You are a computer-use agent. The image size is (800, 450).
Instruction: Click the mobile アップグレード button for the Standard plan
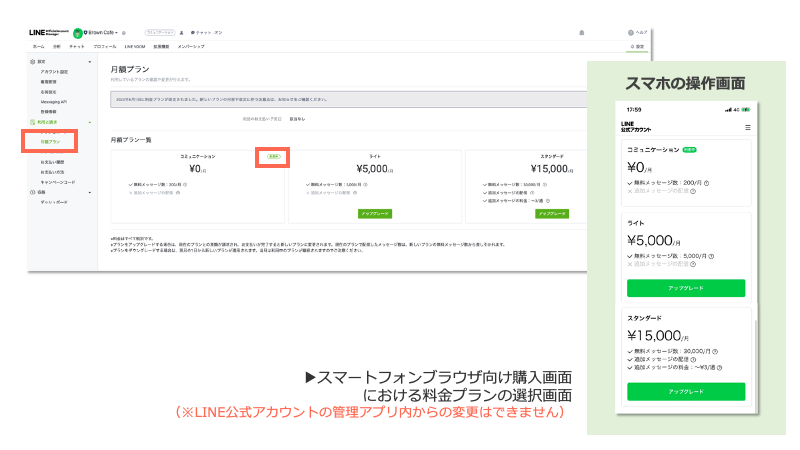click(x=685, y=391)
